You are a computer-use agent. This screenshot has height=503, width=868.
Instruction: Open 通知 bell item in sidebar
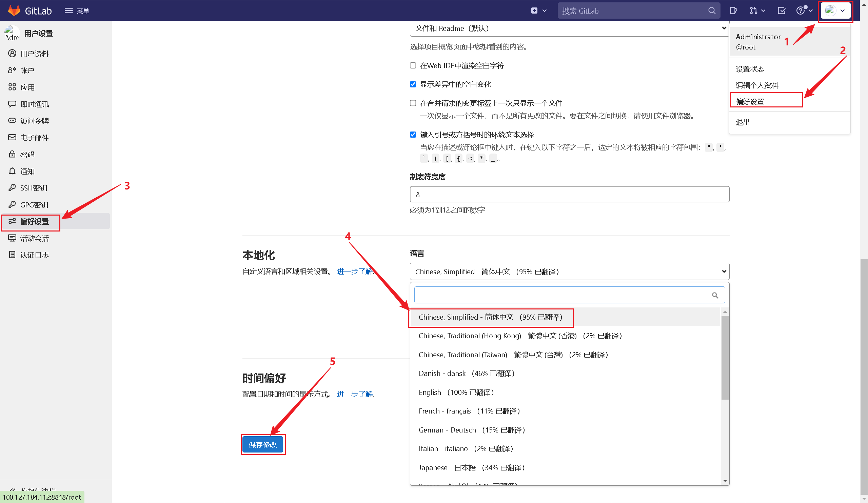click(27, 171)
